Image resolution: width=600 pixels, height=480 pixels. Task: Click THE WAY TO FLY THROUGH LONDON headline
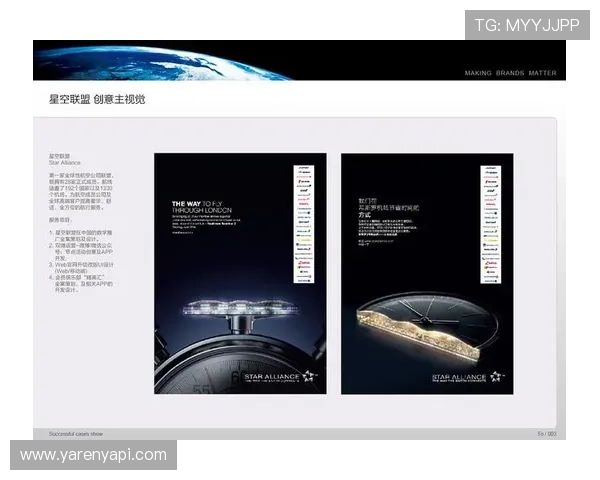(202, 207)
